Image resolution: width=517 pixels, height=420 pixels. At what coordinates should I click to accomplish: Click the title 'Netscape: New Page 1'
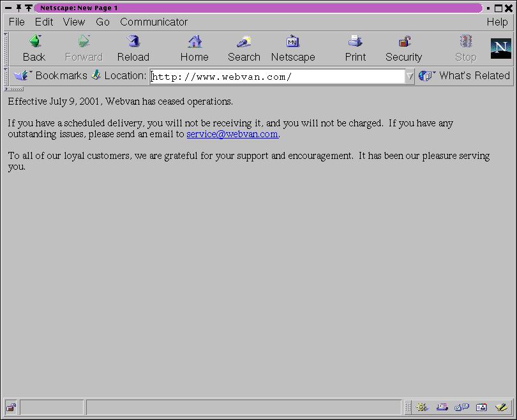[x=79, y=8]
